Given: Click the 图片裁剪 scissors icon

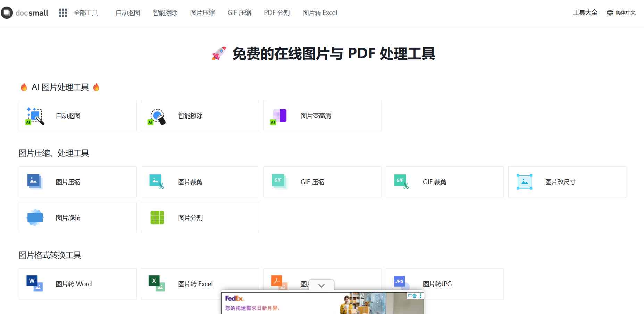Looking at the screenshot, I should tap(157, 182).
